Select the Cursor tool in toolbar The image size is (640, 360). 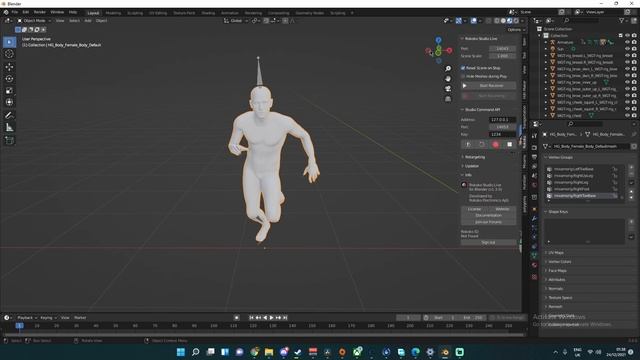click(9, 54)
